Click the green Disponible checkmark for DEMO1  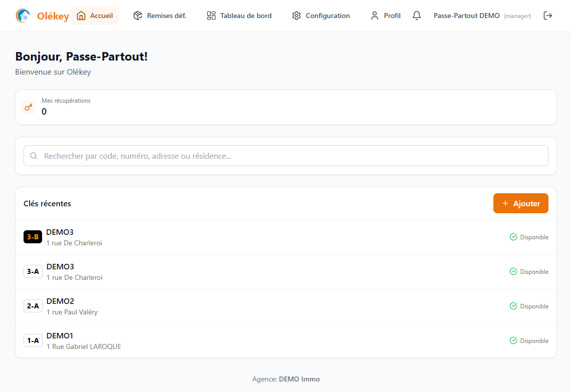click(513, 340)
